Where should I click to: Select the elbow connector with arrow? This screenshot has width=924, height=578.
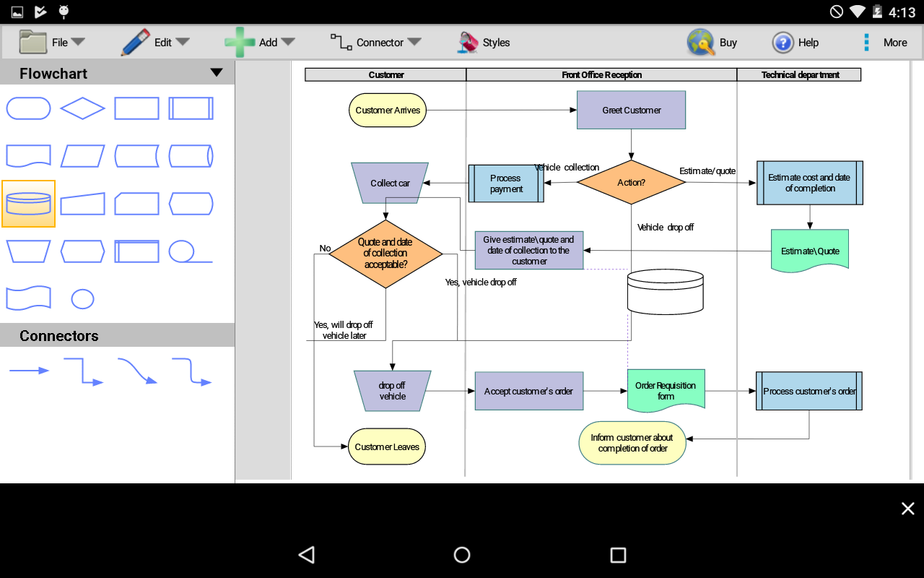click(x=82, y=371)
